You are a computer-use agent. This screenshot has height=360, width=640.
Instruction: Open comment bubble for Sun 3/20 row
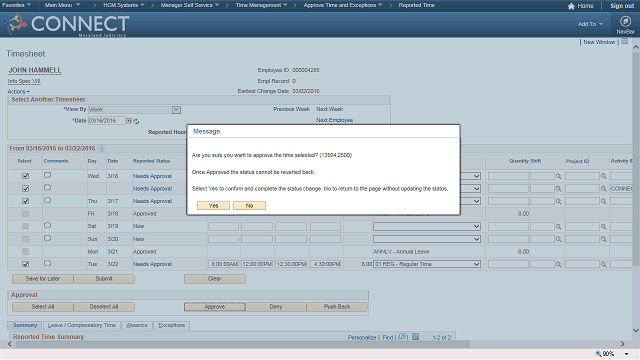pyautogui.click(x=47, y=238)
